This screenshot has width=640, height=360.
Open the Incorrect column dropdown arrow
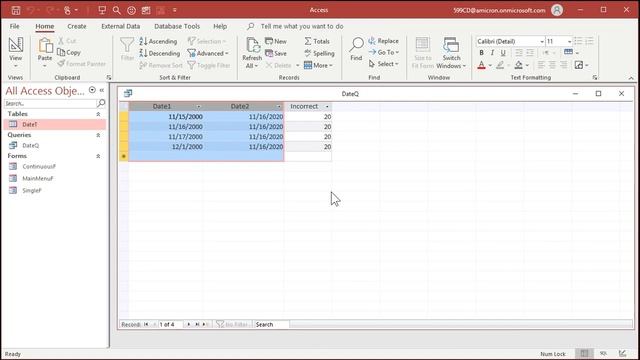tap(327, 107)
